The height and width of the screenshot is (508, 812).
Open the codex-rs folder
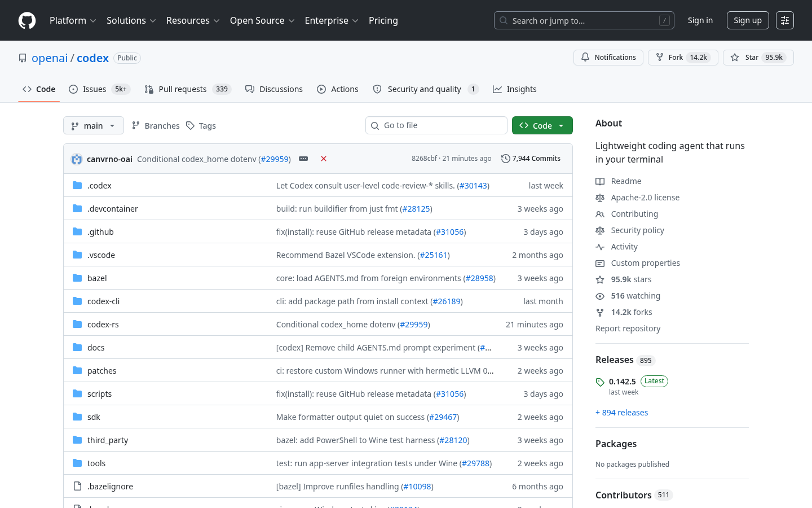103,325
